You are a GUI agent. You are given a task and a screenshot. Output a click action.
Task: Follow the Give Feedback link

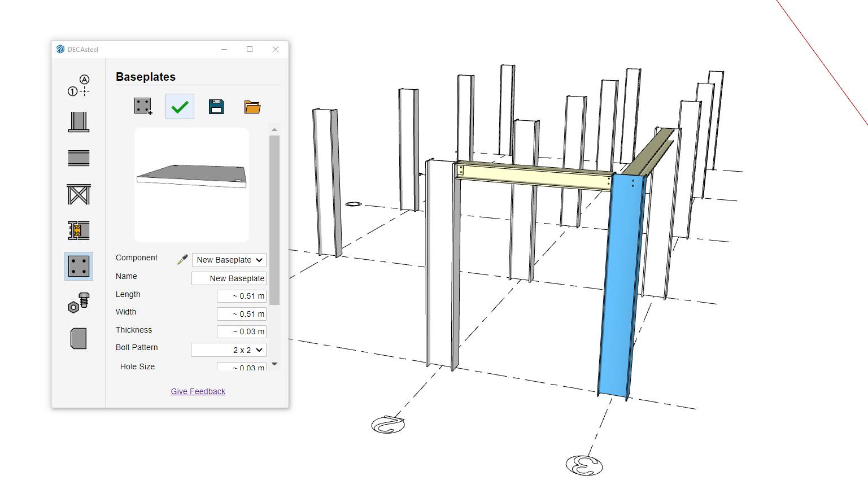[198, 391]
